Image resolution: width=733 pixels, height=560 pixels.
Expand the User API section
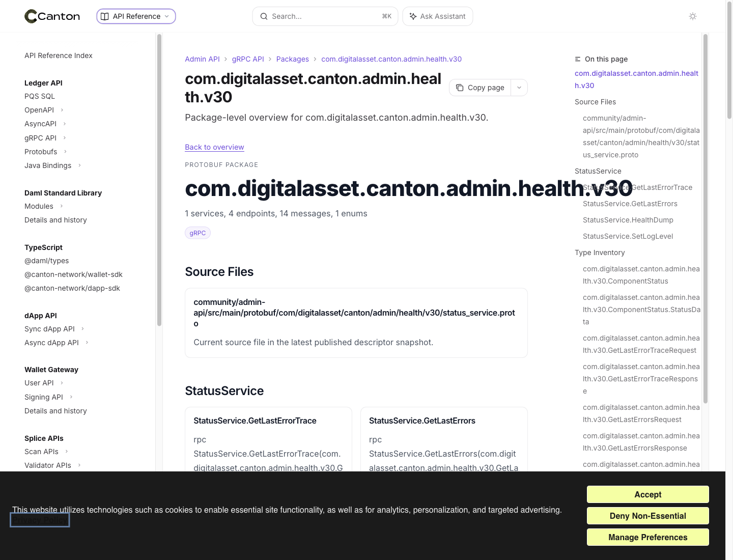[x=62, y=383]
